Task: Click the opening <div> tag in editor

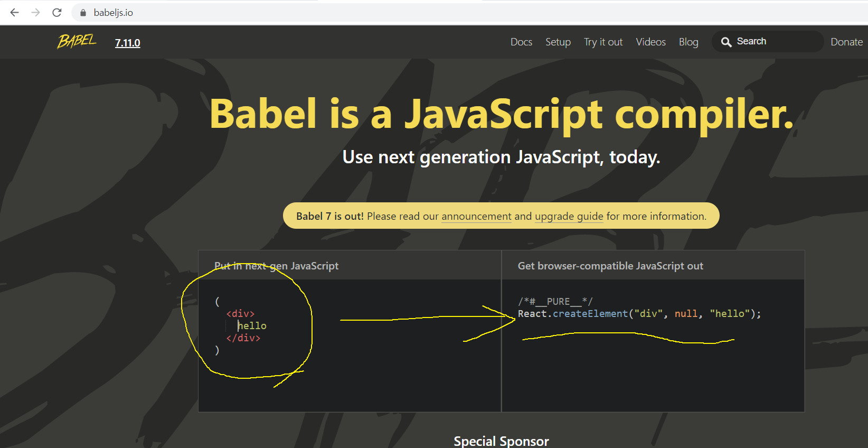Action: click(240, 314)
